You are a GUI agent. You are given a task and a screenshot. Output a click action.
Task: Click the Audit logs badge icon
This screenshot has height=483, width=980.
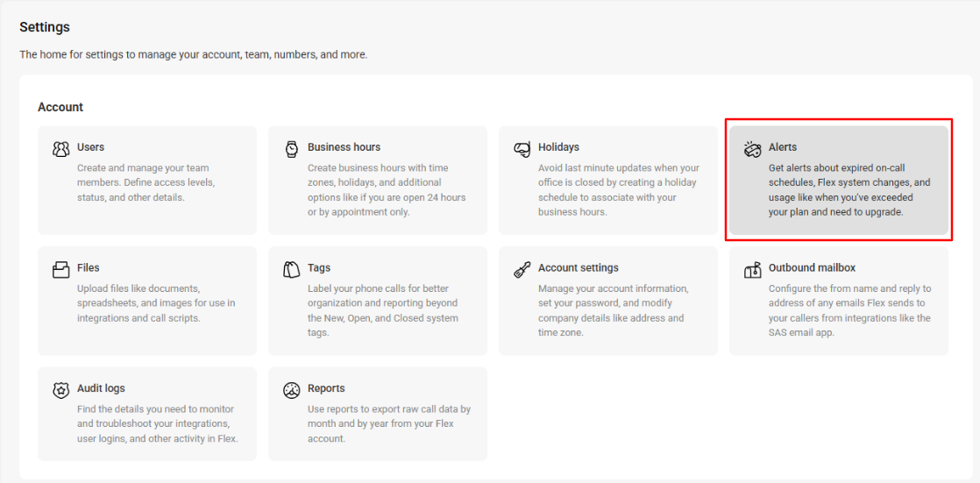pos(60,390)
